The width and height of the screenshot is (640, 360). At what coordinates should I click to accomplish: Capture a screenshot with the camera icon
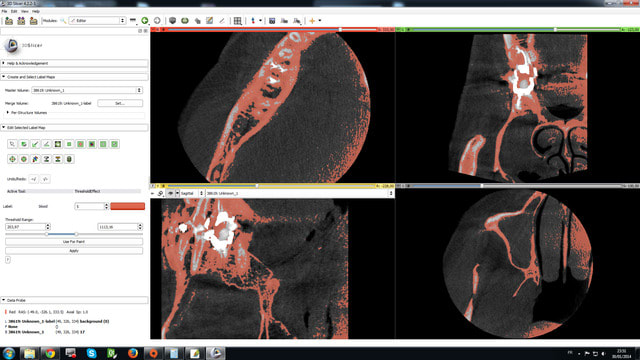pos(272,20)
